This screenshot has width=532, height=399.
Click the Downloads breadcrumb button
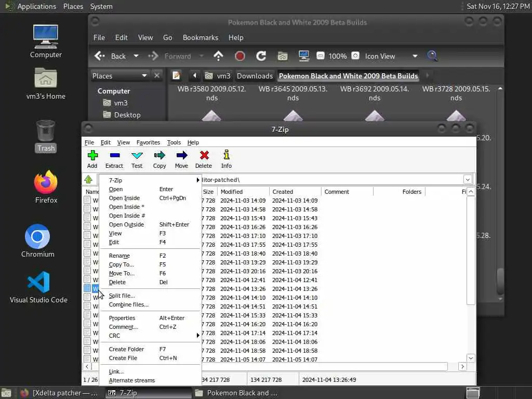point(255,76)
